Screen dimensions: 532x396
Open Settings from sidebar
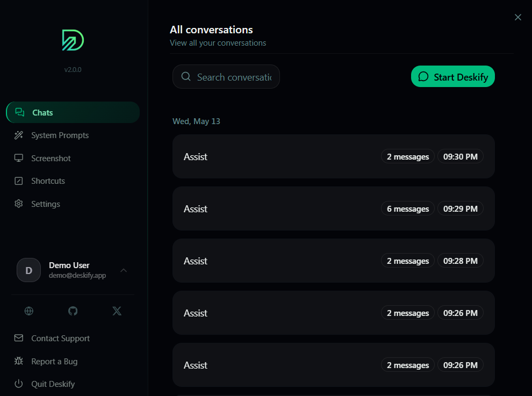(x=73, y=204)
